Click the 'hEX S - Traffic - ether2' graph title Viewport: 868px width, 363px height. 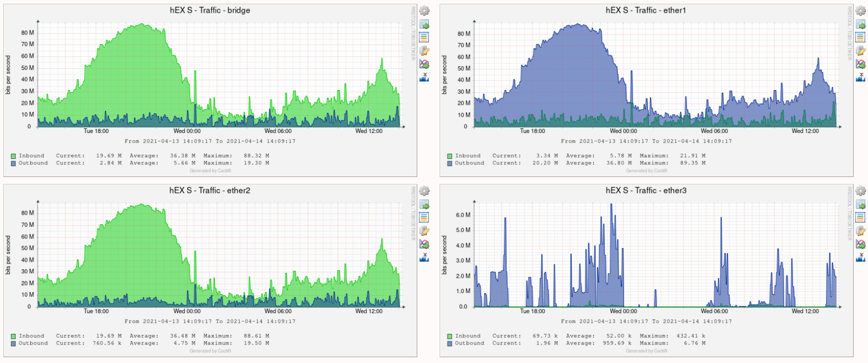click(x=209, y=190)
